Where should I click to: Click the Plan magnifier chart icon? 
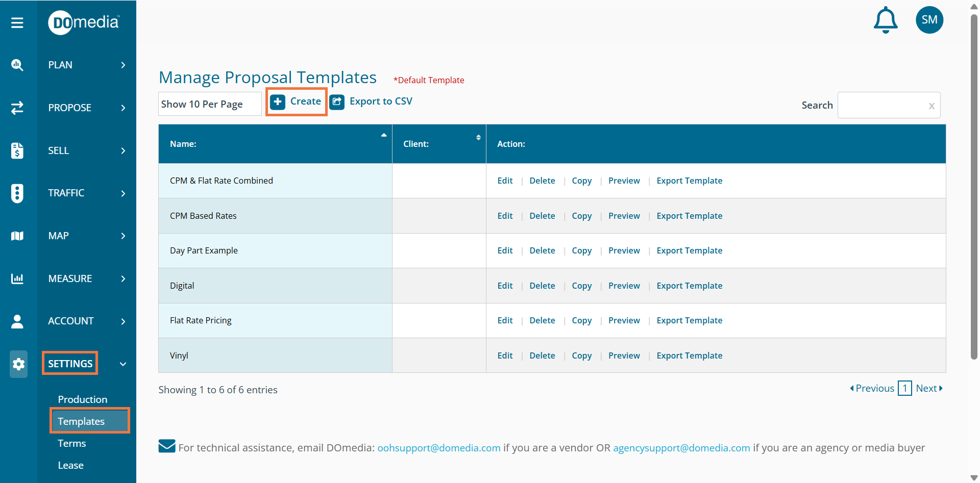click(x=17, y=65)
